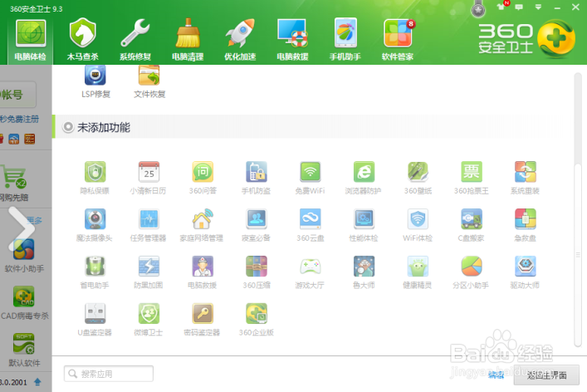587x392 pixels.
Task: Add 分区小助手 tool
Action: click(472, 272)
